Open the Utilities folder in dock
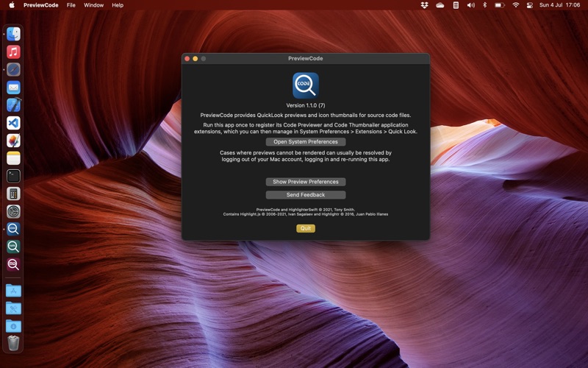 [x=13, y=308]
